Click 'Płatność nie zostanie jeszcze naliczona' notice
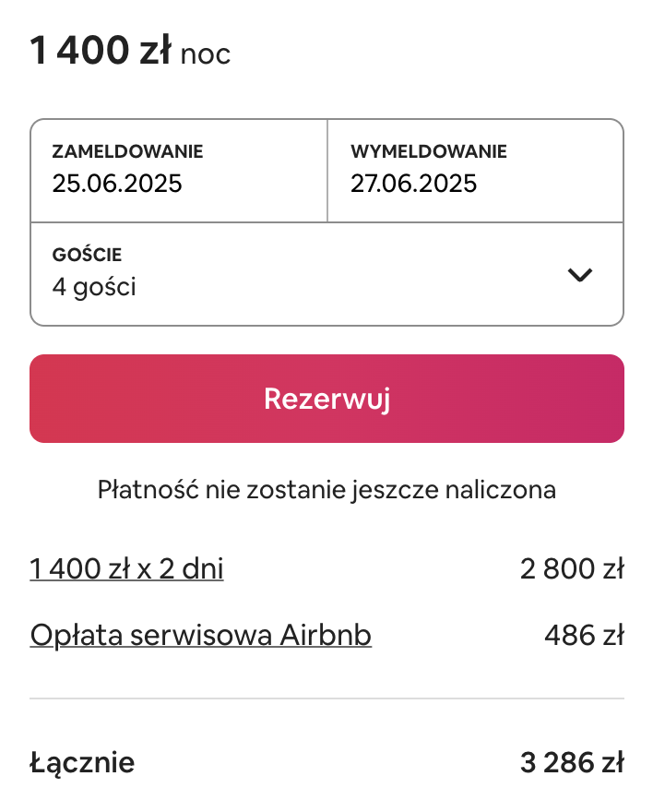653x812 pixels. pos(327,490)
